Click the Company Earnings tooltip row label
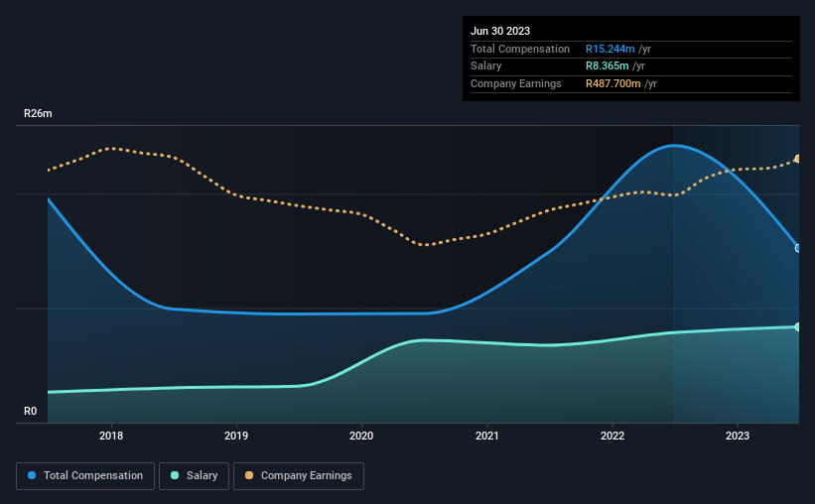This screenshot has width=815, height=504. [515, 83]
